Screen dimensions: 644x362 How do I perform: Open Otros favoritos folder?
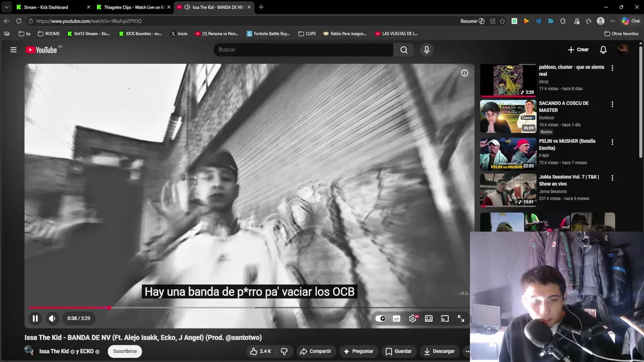pyautogui.click(x=622, y=34)
